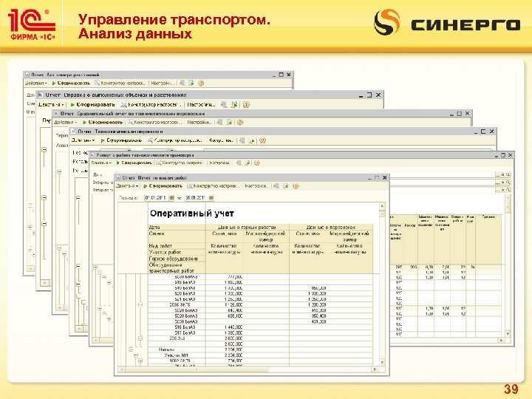Open Настройки in Сравнительный отчет window
The width and height of the screenshot is (532, 399).
pos(199,122)
